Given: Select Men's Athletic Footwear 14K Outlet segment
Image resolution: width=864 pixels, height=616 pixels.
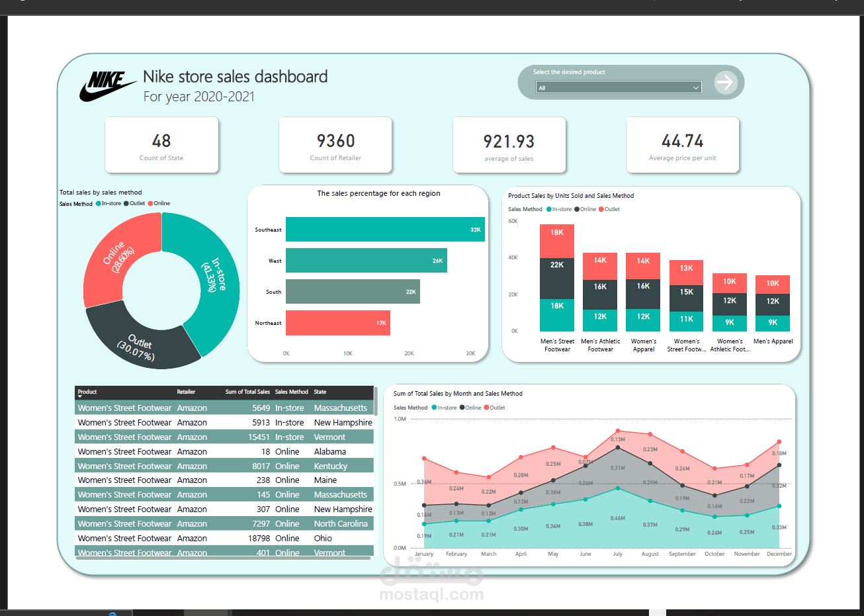Looking at the screenshot, I should 600,266.
